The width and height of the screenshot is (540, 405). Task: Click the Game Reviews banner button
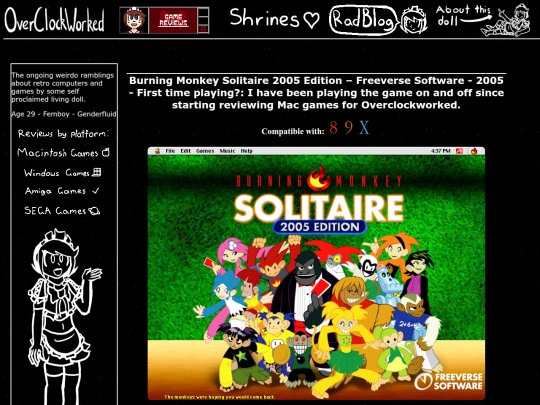173,20
